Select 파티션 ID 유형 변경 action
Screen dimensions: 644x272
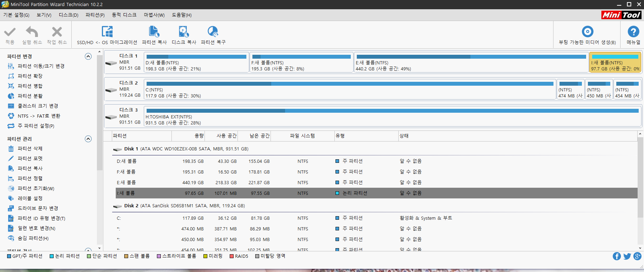tap(36, 218)
